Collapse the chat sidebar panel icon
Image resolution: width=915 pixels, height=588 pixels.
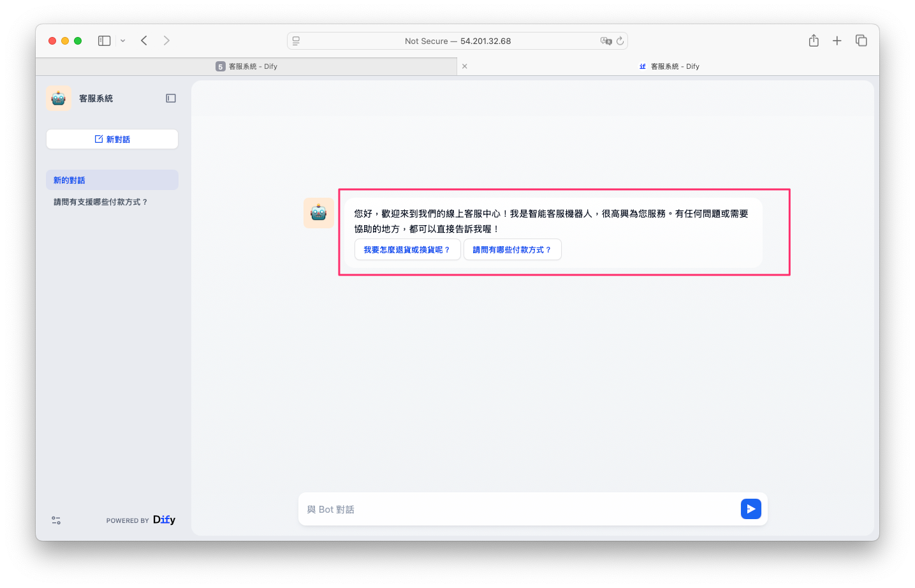tap(171, 98)
